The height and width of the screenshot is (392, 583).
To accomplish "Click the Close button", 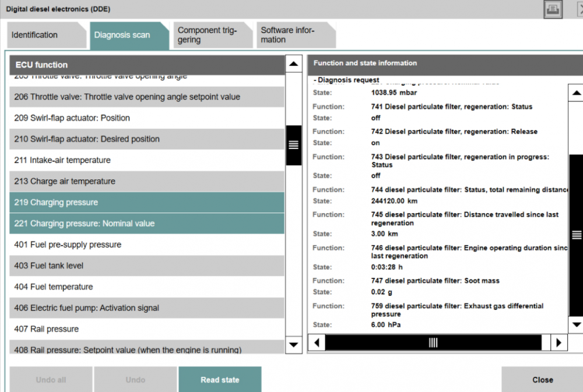I will (x=542, y=380).
